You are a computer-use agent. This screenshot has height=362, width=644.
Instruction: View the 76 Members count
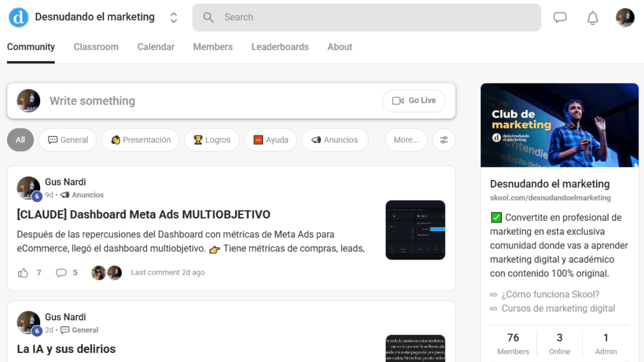[x=513, y=343]
